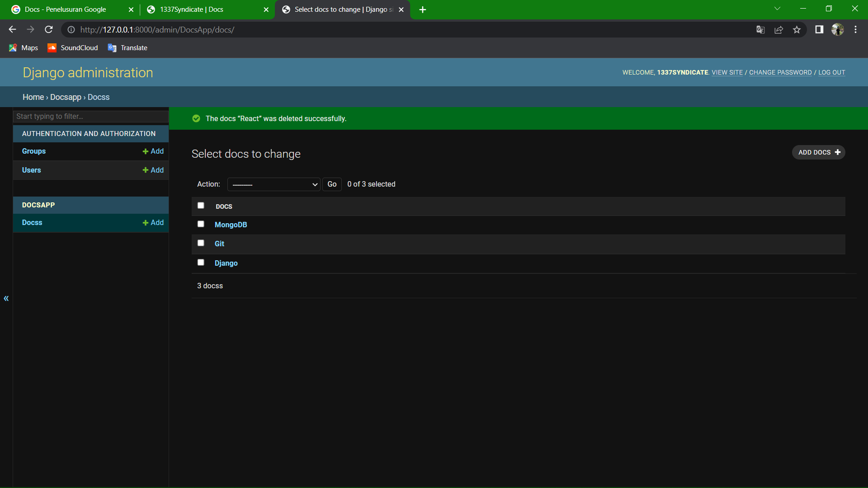
Task: Open the tab search chevron in the title bar
Action: (x=777, y=9)
